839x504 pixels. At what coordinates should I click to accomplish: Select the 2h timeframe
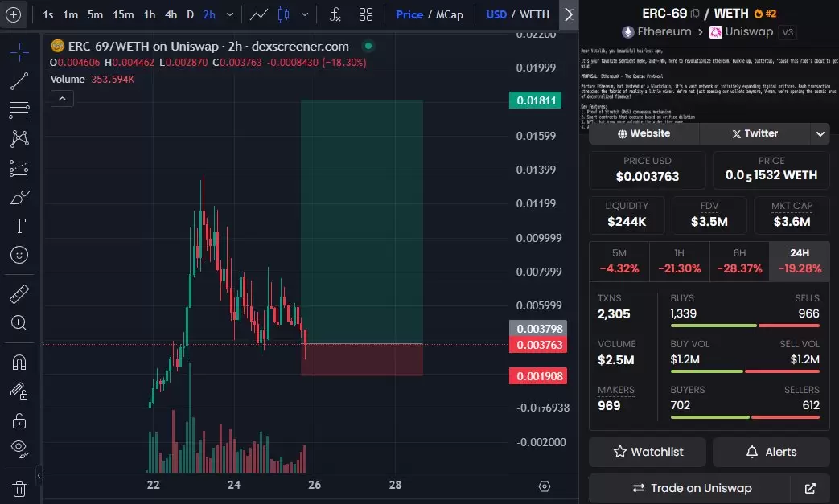[209, 14]
